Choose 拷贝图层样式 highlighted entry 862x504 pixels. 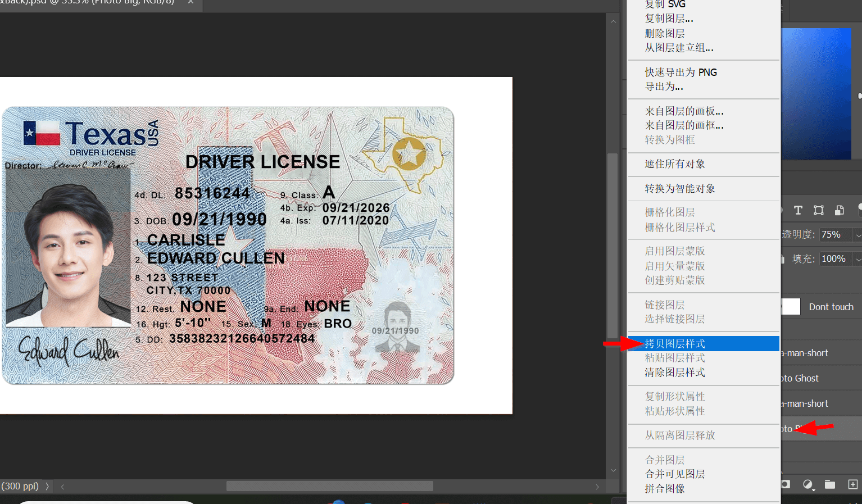pos(704,343)
